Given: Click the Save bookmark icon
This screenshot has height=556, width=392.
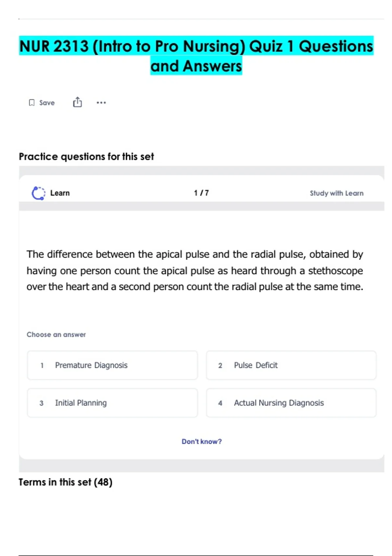Looking at the screenshot, I should click(x=32, y=103).
